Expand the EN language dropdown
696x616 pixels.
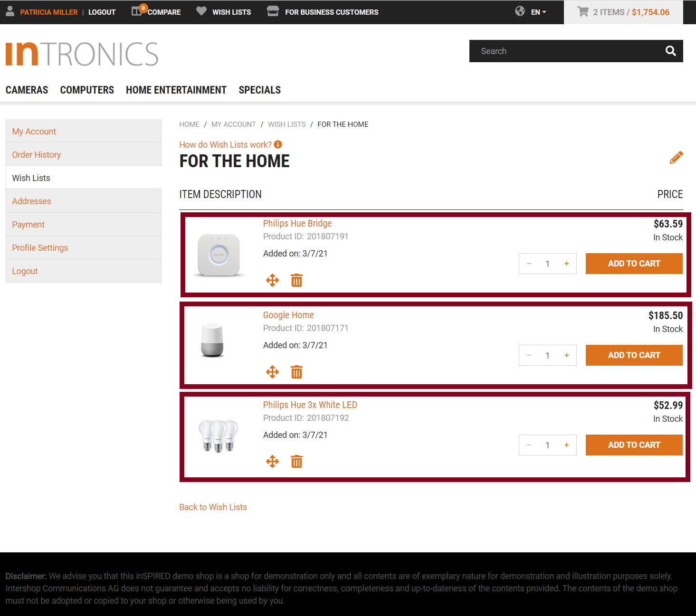(539, 12)
